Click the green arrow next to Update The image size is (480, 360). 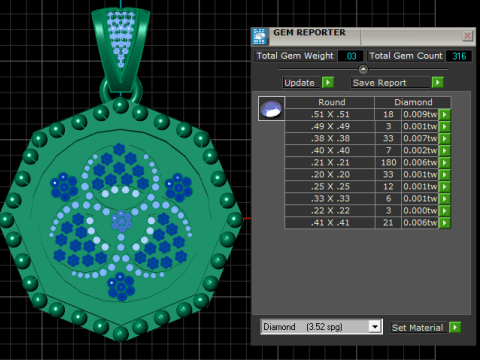(x=328, y=82)
